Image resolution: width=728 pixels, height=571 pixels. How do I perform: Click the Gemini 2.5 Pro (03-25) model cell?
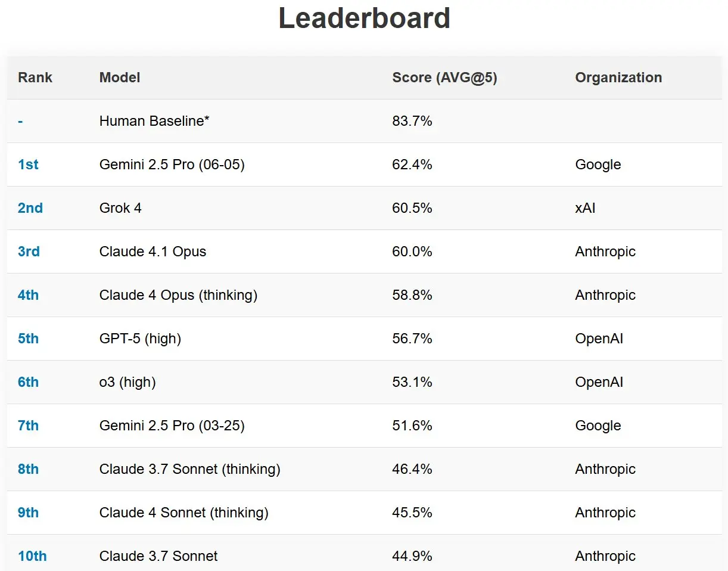[x=172, y=426]
